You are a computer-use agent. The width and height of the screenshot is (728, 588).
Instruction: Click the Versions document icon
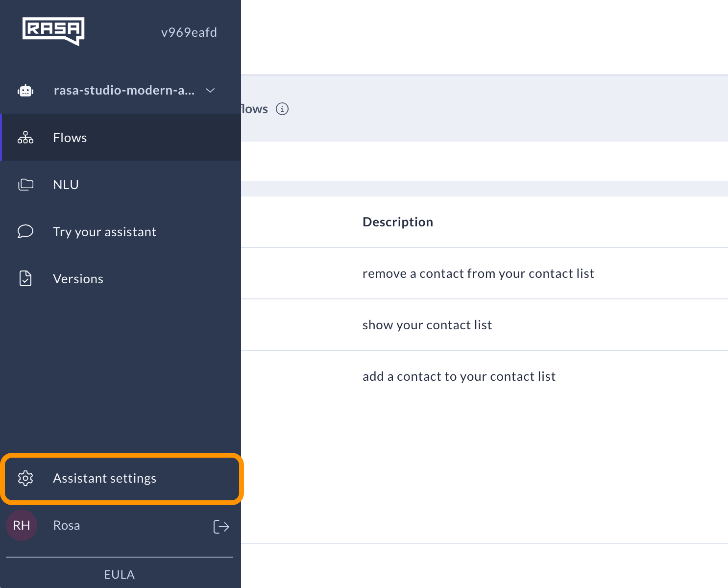pyautogui.click(x=25, y=278)
